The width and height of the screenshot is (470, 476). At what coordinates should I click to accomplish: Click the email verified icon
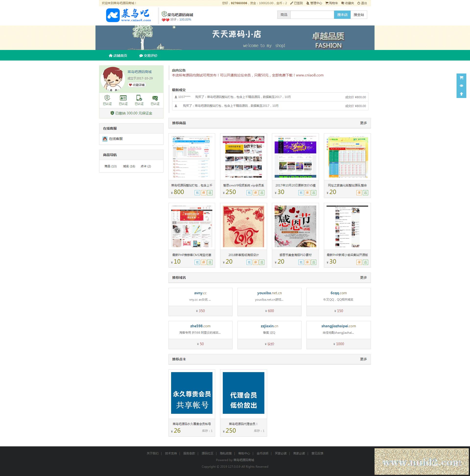[x=155, y=98]
